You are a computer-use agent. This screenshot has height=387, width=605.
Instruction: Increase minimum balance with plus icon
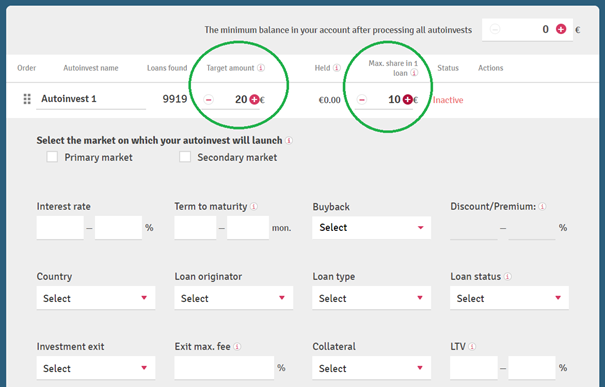coord(561,29)
